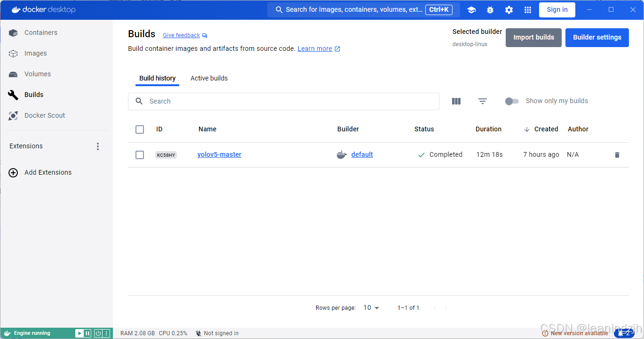Click the Builder column header
Screen dimensions: 644x339
tap(348, 129)
